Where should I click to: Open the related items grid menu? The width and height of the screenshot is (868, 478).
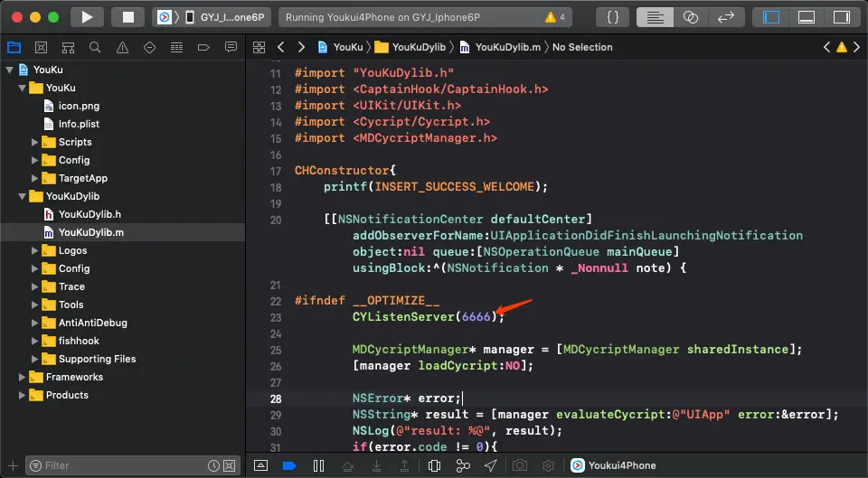tap(259, 48)
